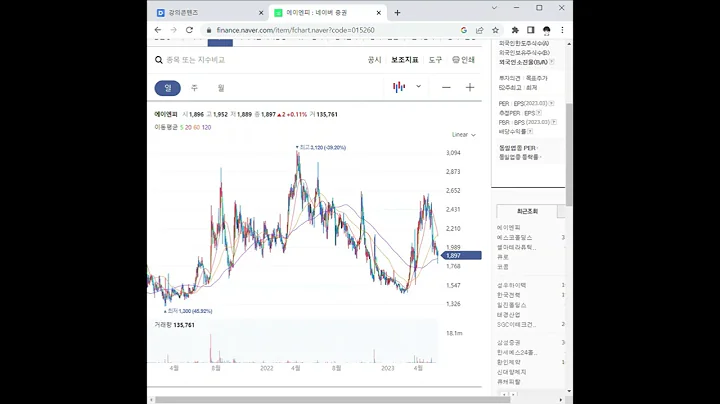The image size is (720, 404).
Task: Click the 거래량 135,761 volume label
Action: point(174,325)
